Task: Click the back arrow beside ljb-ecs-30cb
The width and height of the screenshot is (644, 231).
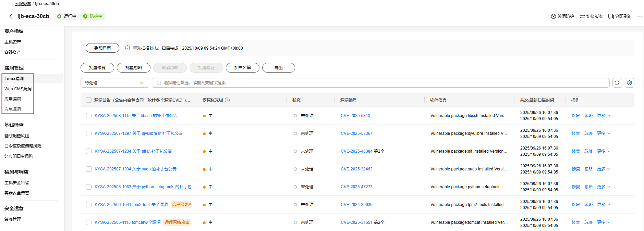Action: point(11,16)
